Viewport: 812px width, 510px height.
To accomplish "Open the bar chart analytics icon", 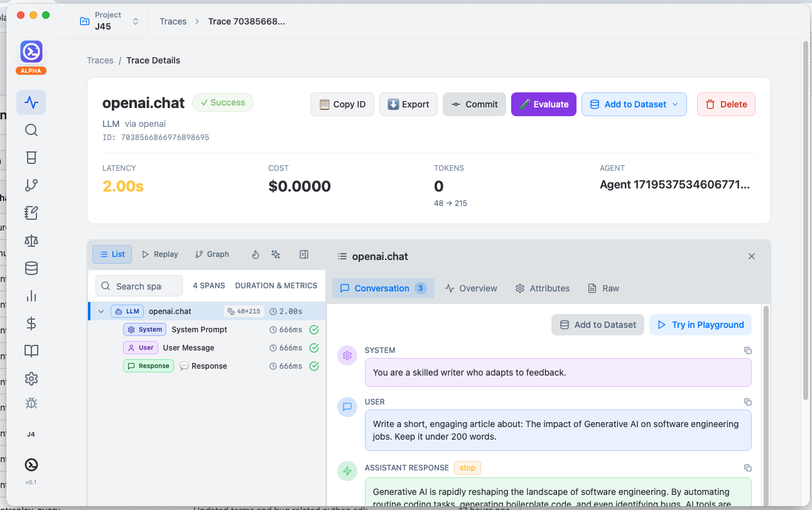I will (x=31, y=296).
